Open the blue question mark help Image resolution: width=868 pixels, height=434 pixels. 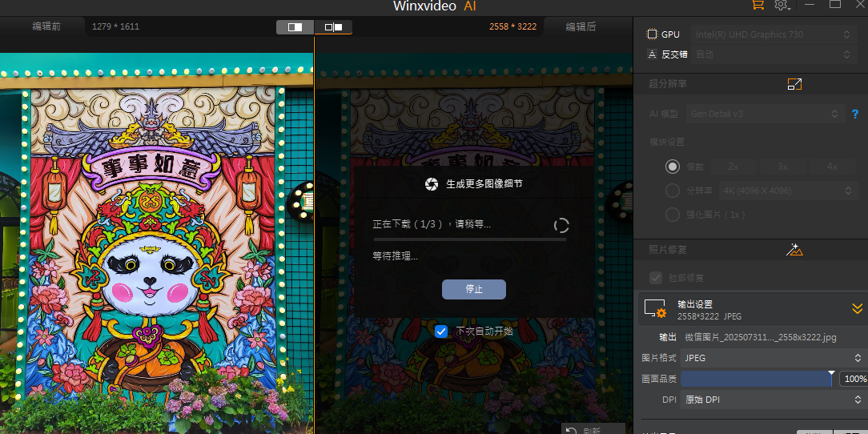[854, 115]
